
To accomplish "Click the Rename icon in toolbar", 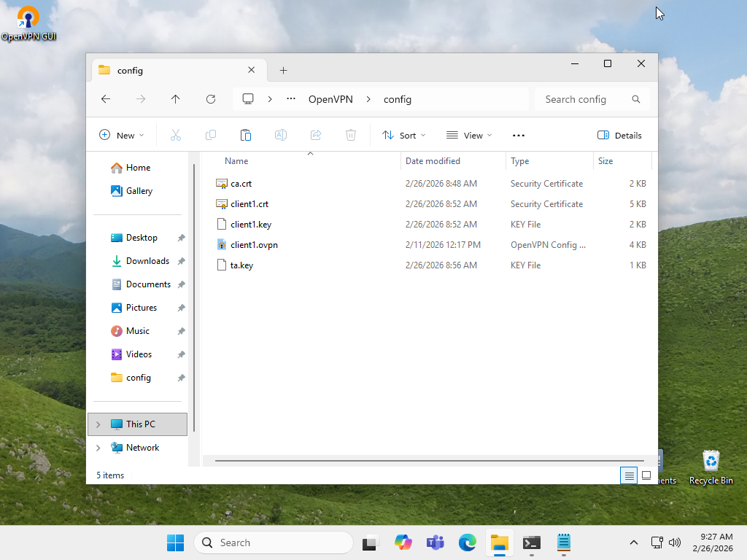I will tap(281, 135).
